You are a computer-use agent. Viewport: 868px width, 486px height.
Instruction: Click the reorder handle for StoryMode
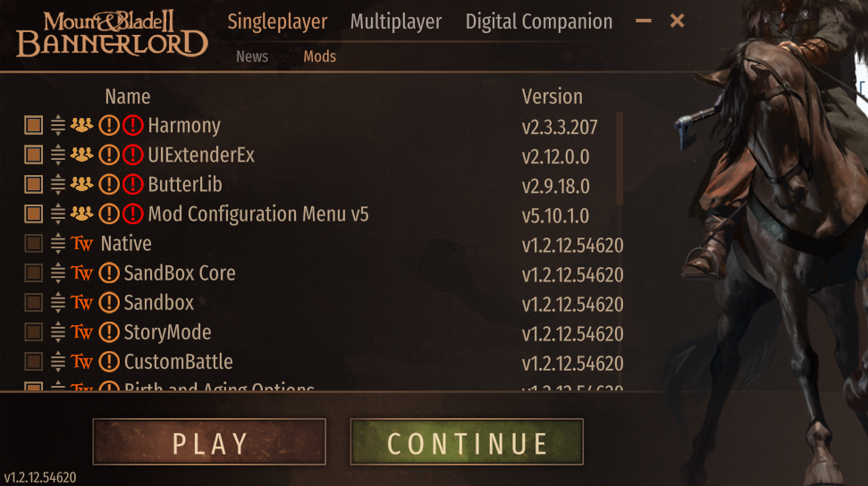point(57,332)
